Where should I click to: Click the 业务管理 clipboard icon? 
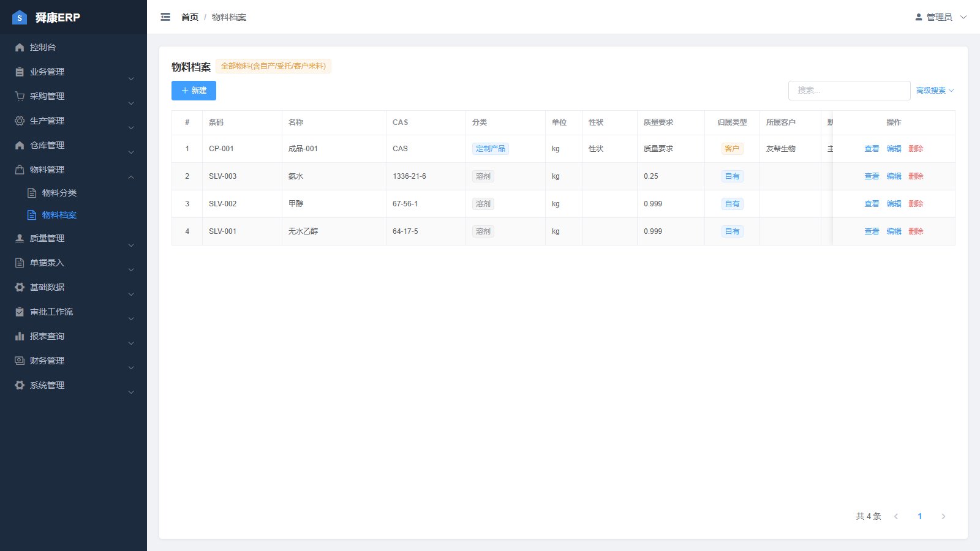click(x=20, y=72)
